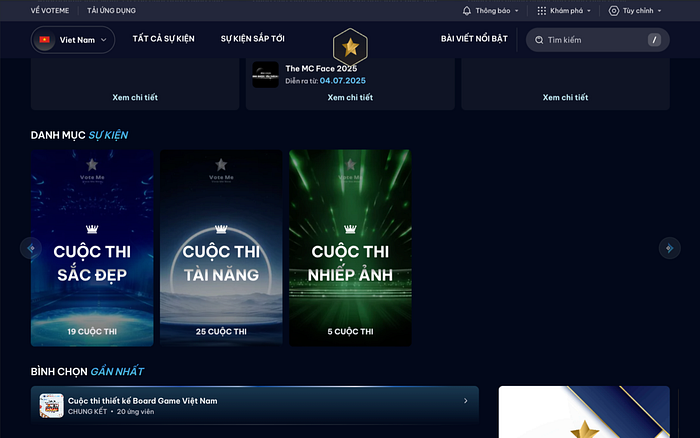
Task: Expand the Board Game Việt Nam row chevron
Action: point(465,401)
